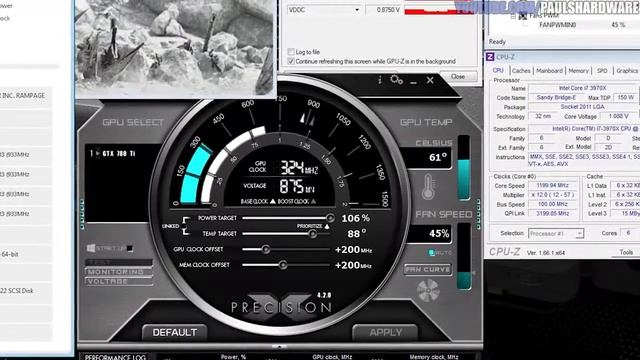The image size is (640, 360).
Task: Close the Precision X window
Action: pos(430,80)
